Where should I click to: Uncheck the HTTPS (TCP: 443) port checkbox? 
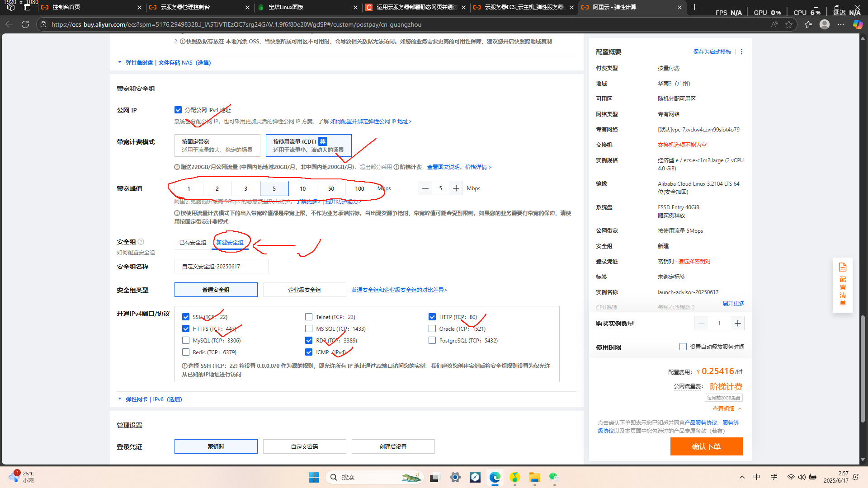186,328
